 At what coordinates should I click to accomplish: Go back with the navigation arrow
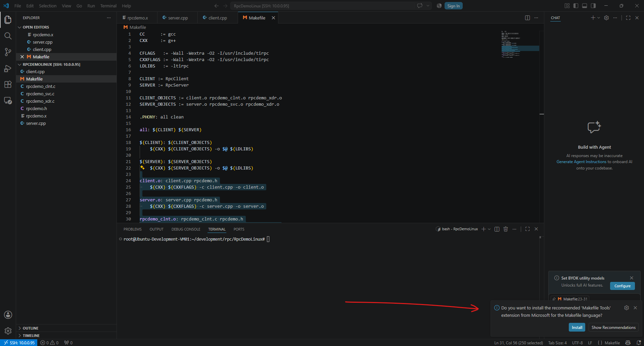217,6
